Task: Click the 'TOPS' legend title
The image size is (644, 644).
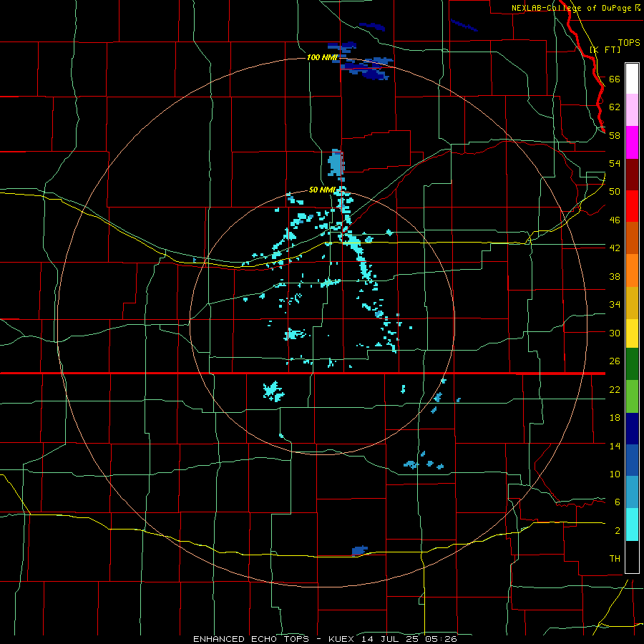Action: 629,42
